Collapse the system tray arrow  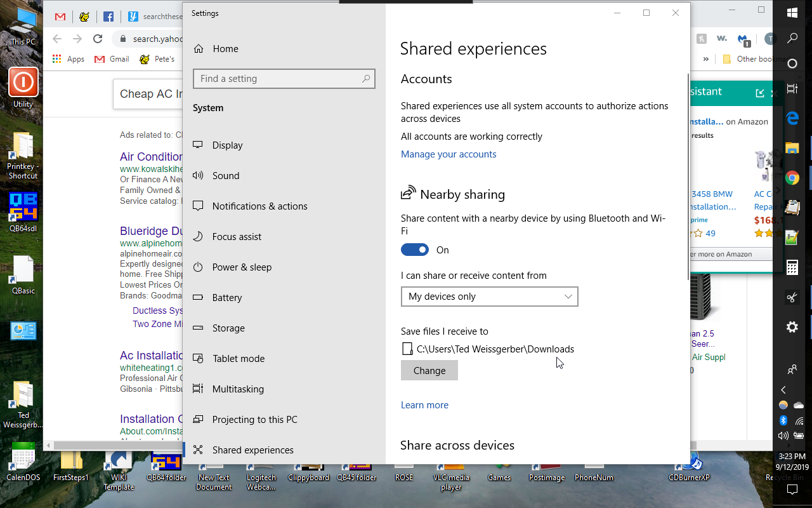pyautogui.click(x=784, y=390)
